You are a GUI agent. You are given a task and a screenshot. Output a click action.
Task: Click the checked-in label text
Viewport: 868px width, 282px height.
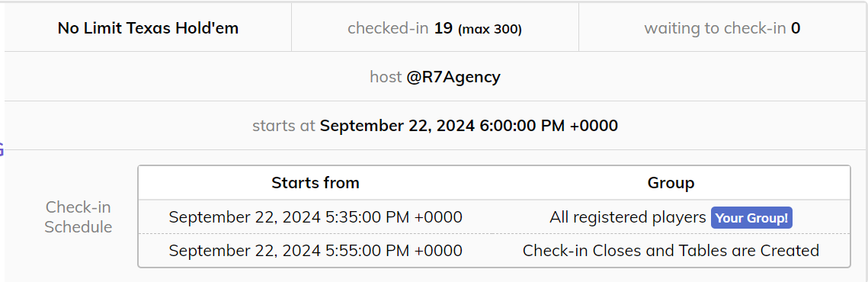[388, 28]
